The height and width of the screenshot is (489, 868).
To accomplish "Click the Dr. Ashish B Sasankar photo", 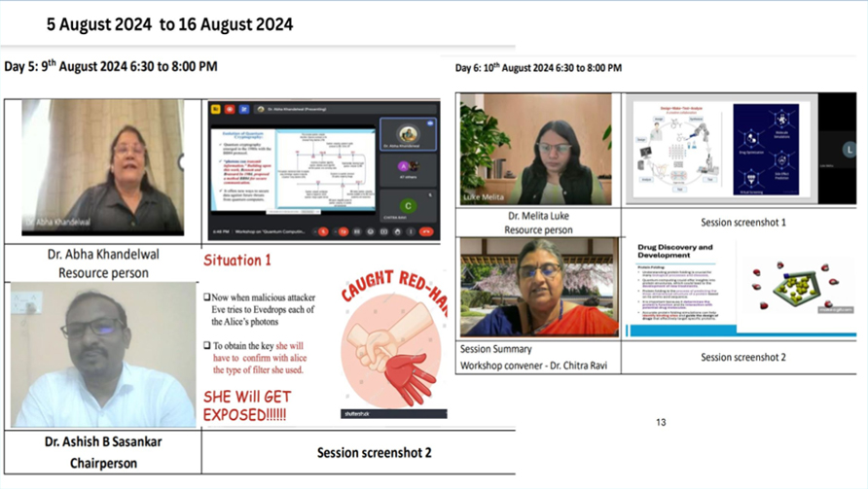I will (102, 355).
